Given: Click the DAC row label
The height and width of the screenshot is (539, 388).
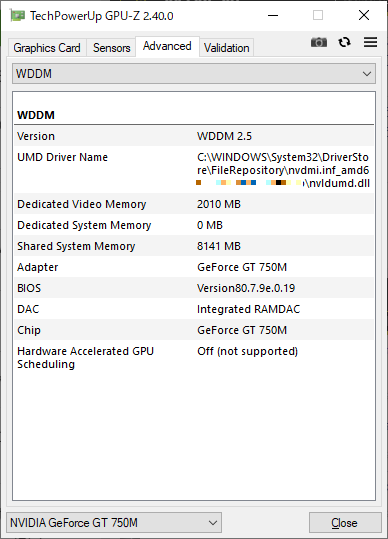Looking at the screenshot, I should (x=28, y=309).
